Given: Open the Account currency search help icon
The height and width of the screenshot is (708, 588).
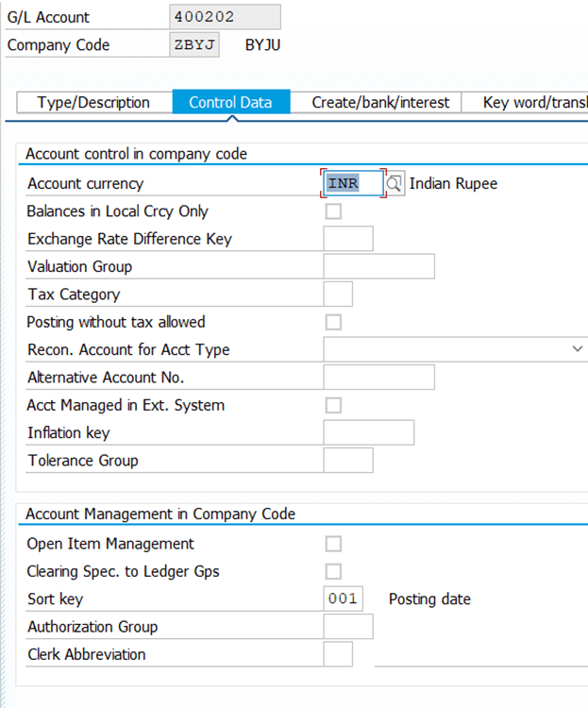Looking at the screenshot, I should tap(395, 183).
